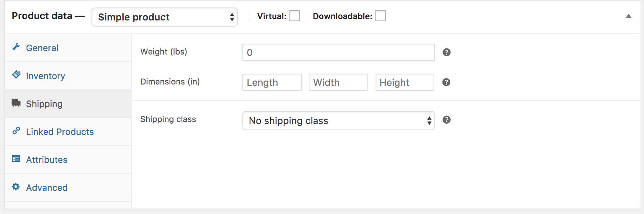Image resolution: width=644 pixels, height=214 pixels.
Task: Switch to the Inventory tab
Action: pyautogui.click(x=45, y=76)
